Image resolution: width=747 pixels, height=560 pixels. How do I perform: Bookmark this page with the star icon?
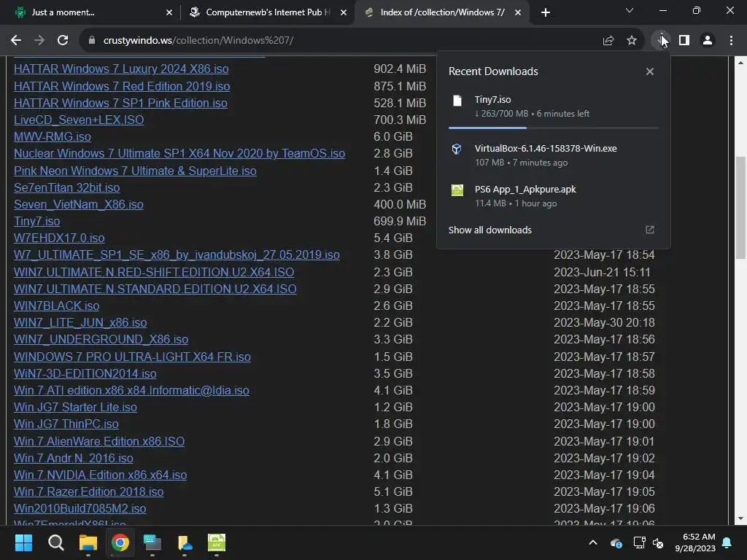tap(631, 41)
